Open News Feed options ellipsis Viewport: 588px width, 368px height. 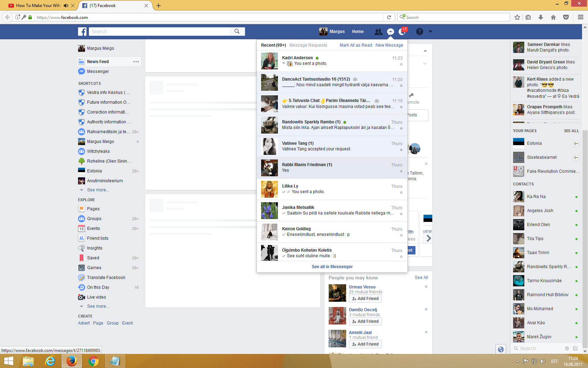[136, 62]
